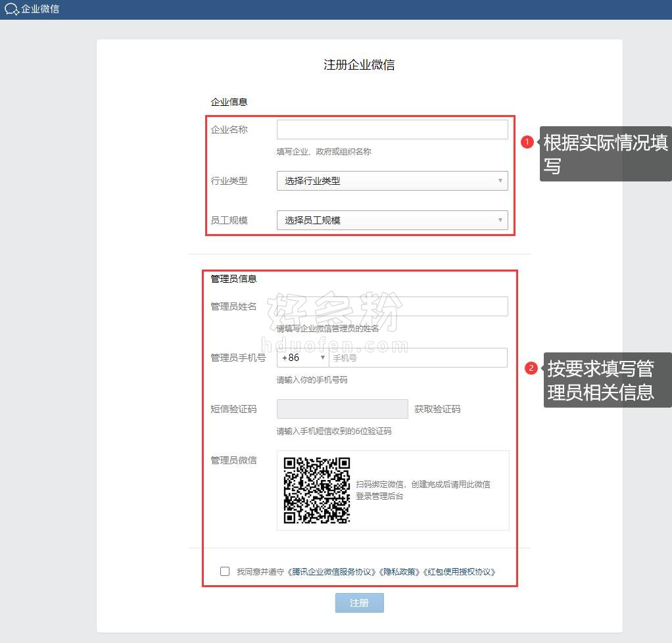Click the 扫码绑定微信 instruction text
The image size is (672, 643).
(x=423, y=490)
